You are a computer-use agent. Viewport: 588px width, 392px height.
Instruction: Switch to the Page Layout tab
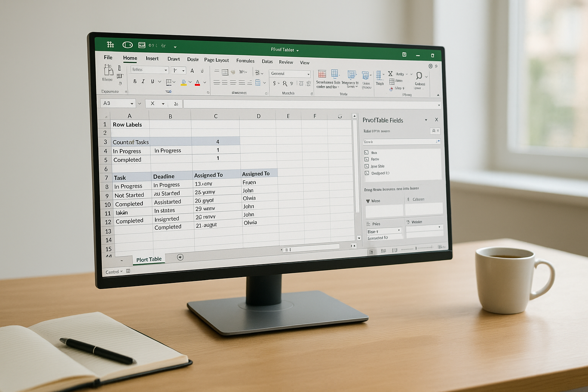216,60
